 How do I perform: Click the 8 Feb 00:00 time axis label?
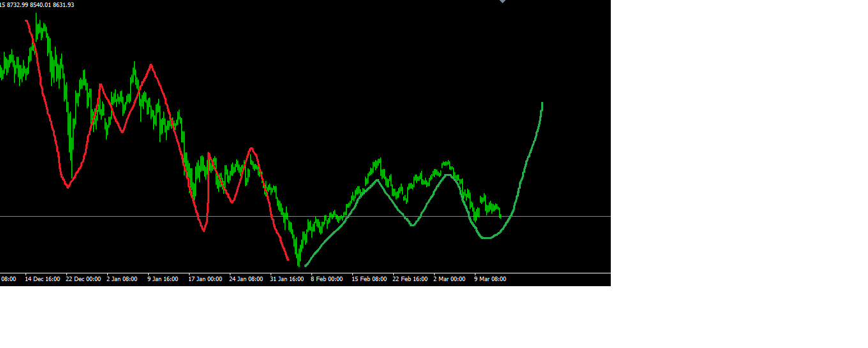point(327,279)
